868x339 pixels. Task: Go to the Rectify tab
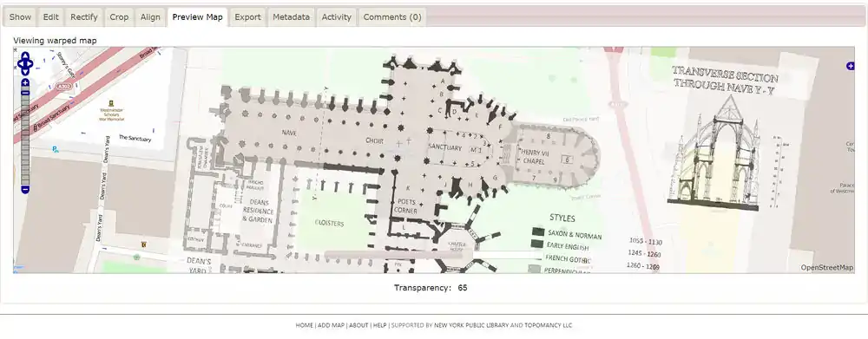tap(84, 17)
